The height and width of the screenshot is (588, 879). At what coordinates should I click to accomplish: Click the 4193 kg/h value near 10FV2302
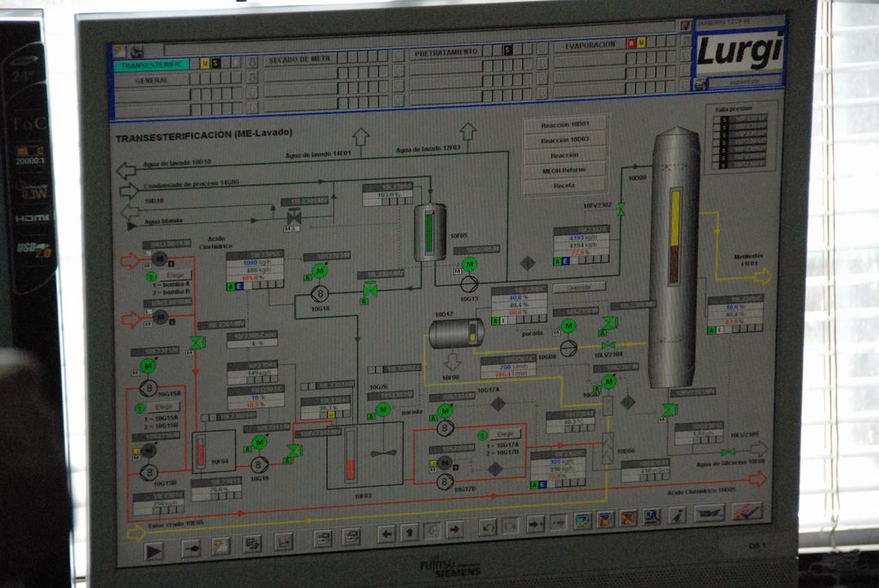point(583,238)
